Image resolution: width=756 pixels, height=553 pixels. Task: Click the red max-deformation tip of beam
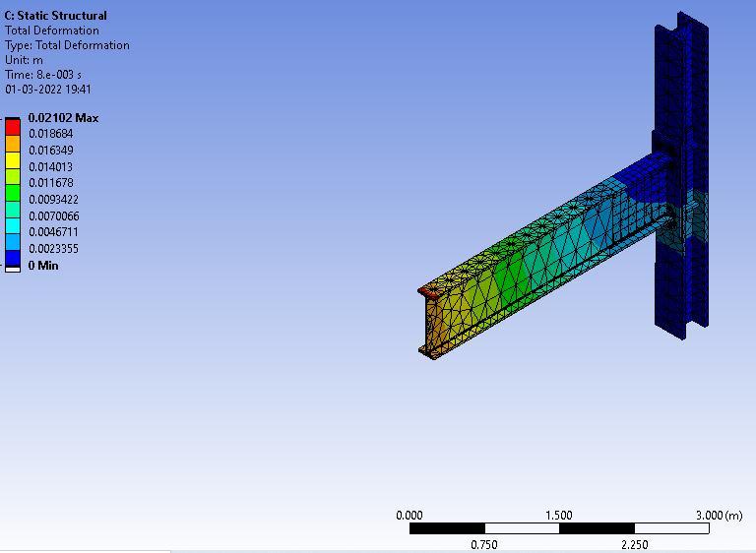point(428,291)
